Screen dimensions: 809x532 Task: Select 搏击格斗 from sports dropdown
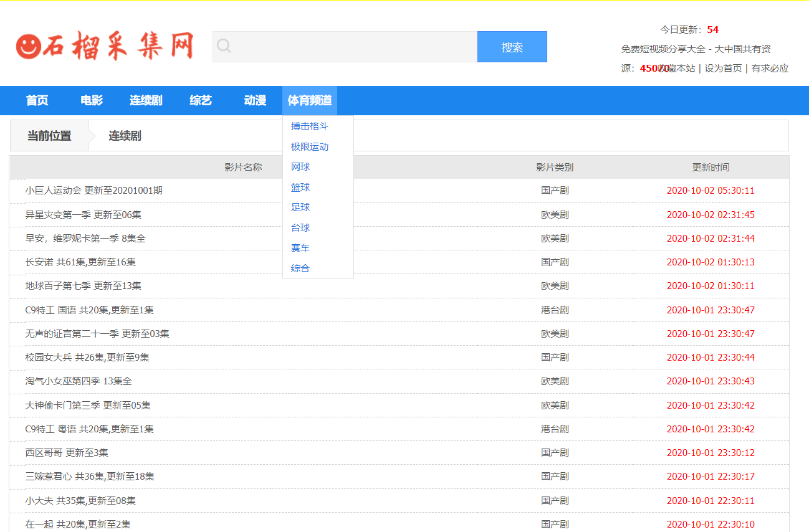[x=309, y=126]
